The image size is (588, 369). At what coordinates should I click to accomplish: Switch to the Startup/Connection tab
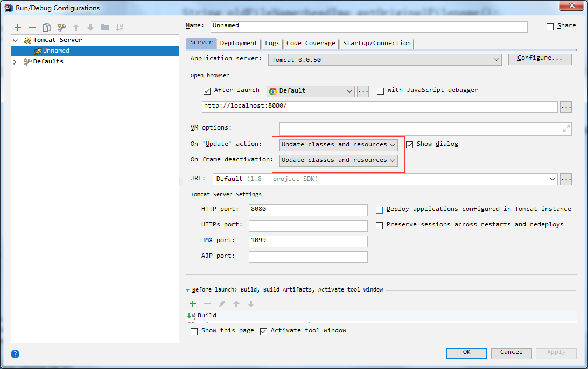[x=377, y=44]
